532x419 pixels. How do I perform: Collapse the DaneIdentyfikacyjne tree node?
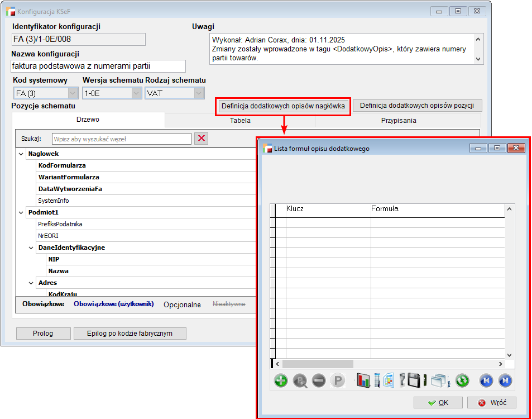coord(31,247)
